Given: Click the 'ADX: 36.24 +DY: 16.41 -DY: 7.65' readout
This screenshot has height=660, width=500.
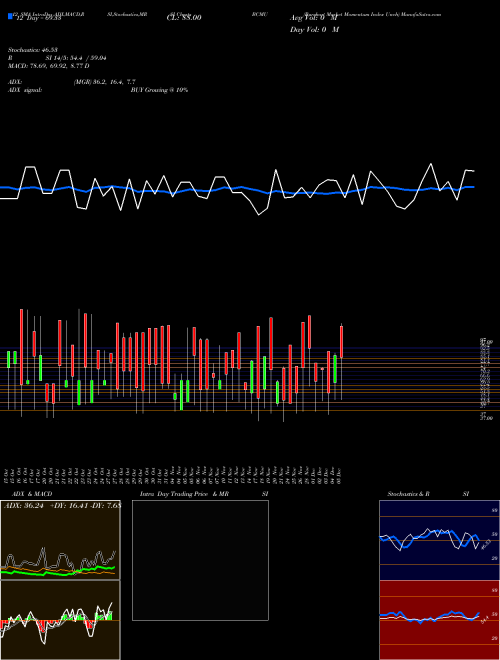Looking at the screenshot, I should click(x=62, y=506).
